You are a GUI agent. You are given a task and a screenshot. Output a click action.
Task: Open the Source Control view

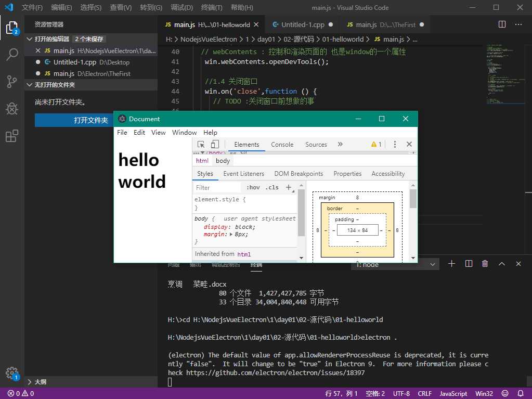coord(12,82)
